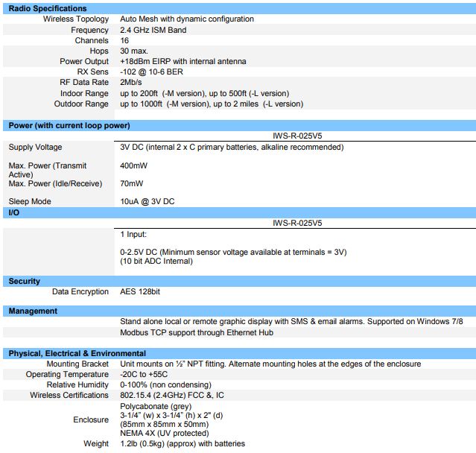Click the I/O section header

tap(13, 212)
